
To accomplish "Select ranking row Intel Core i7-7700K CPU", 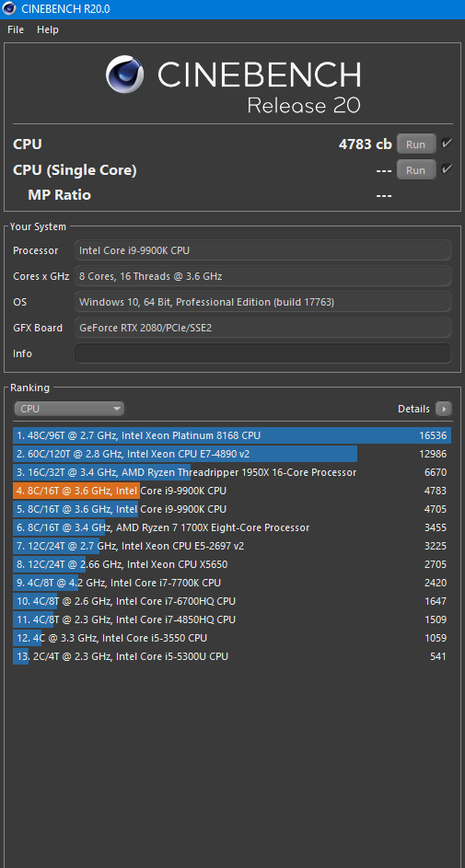I will (x=232, y=583).
